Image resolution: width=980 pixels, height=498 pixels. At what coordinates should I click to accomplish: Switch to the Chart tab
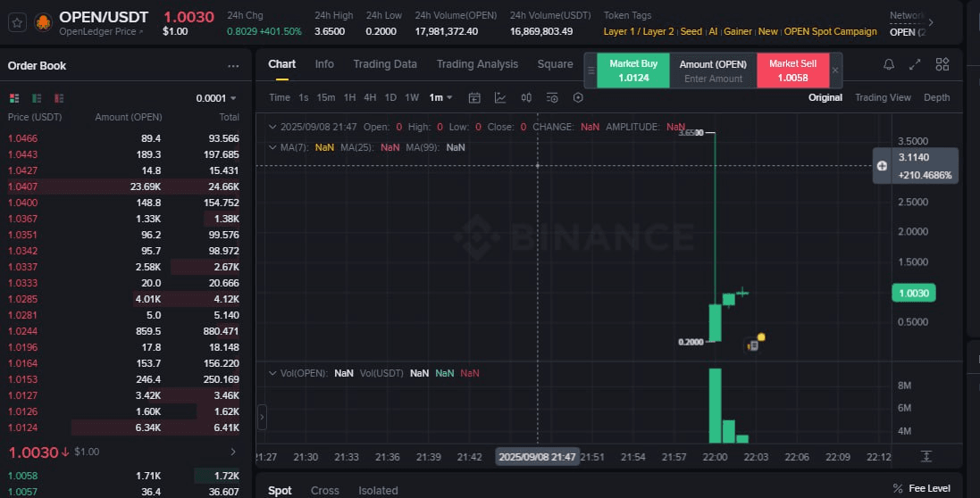(282, 64)
